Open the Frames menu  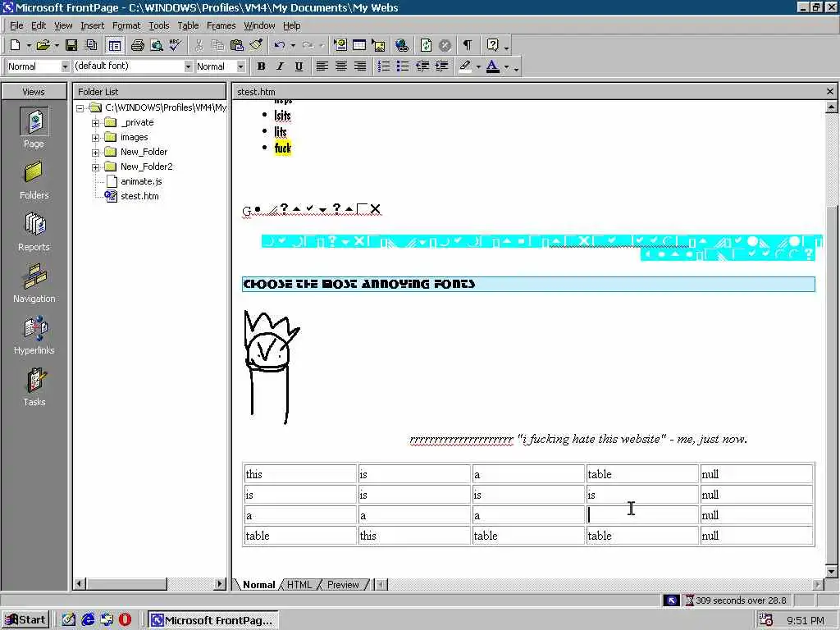click(221, 25)
